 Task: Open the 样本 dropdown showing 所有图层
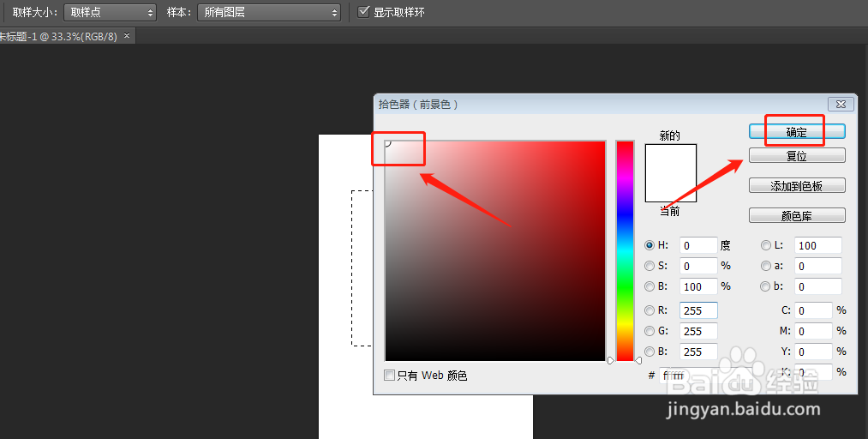268,12
